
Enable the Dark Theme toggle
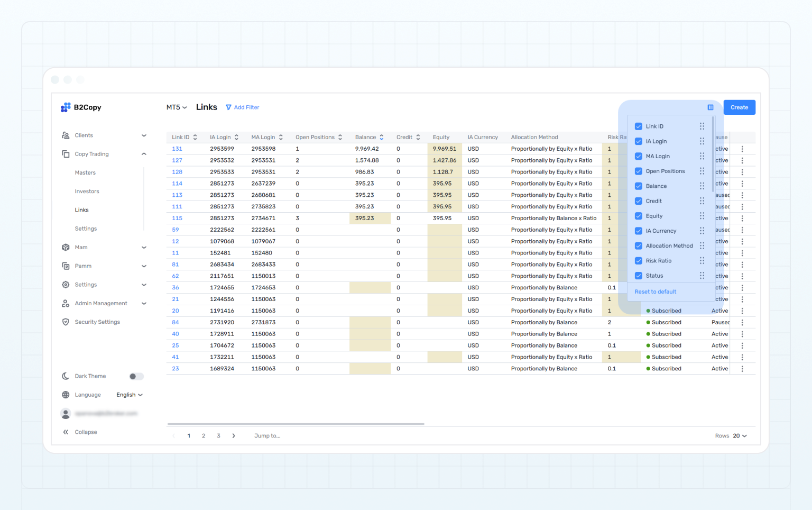[x=136, y=376]
